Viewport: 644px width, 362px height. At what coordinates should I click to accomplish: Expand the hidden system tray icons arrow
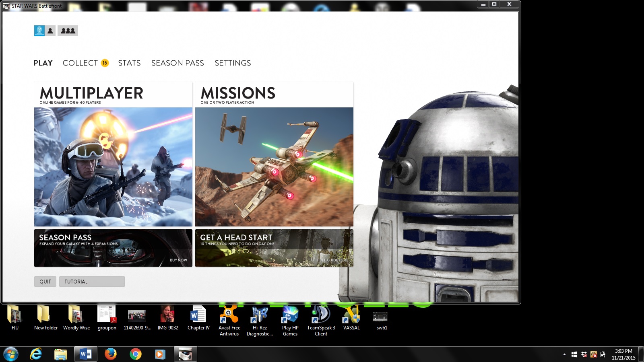pos(564,354)
